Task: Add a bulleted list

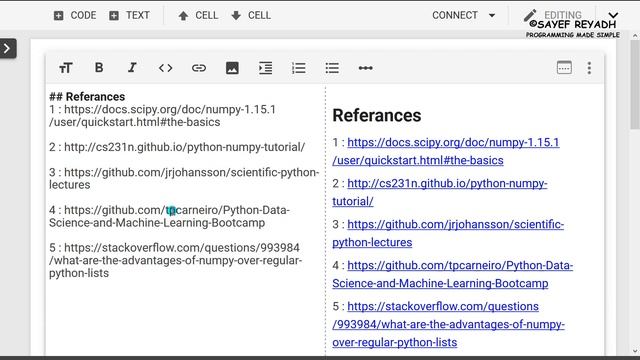Action: [332, 68]
